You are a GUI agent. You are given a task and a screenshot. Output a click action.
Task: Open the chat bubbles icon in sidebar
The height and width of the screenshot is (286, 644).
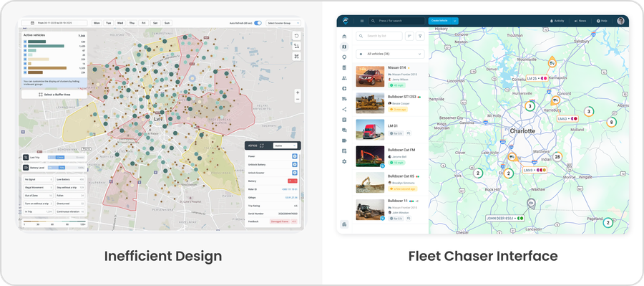coord(344,130)
